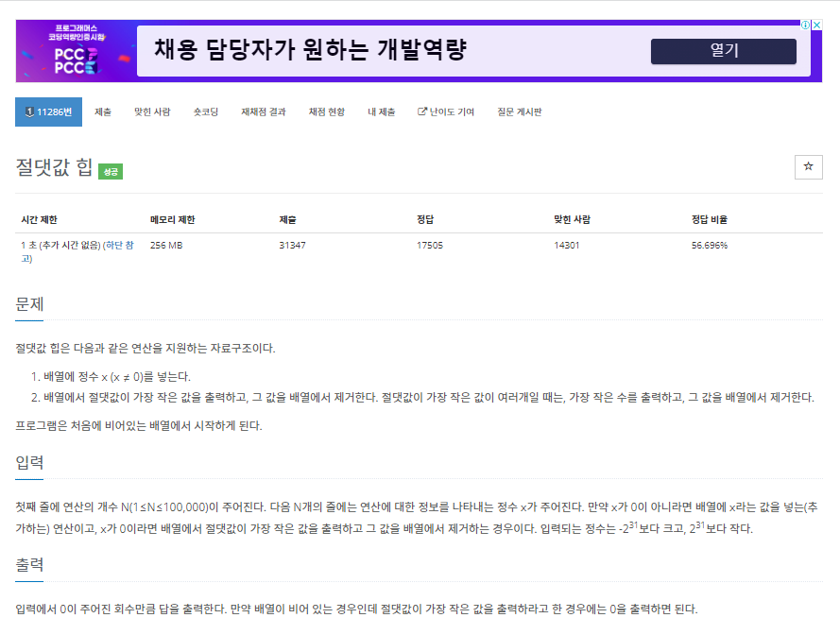
Task: Click the 문제 section heading
Action: (x=29, y=304)
